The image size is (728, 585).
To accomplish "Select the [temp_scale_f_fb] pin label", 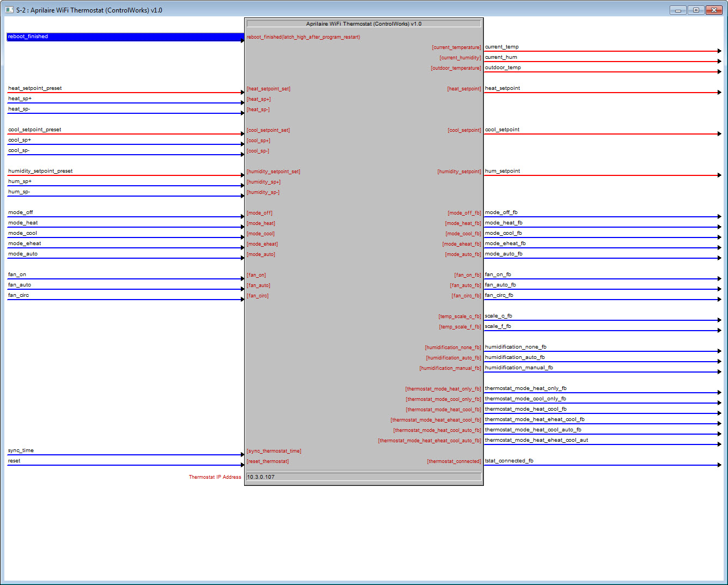I will point(460,327).
